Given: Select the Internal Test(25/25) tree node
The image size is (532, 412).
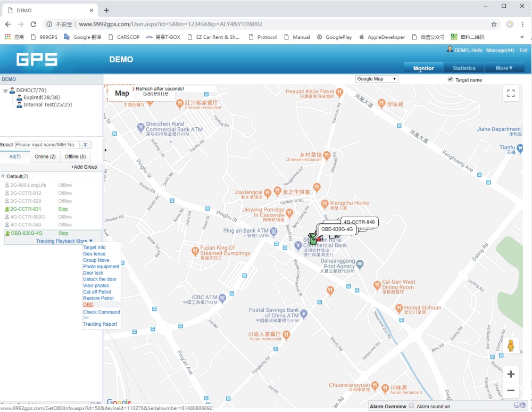Looking at the screenshot, I should click(48, 104).
